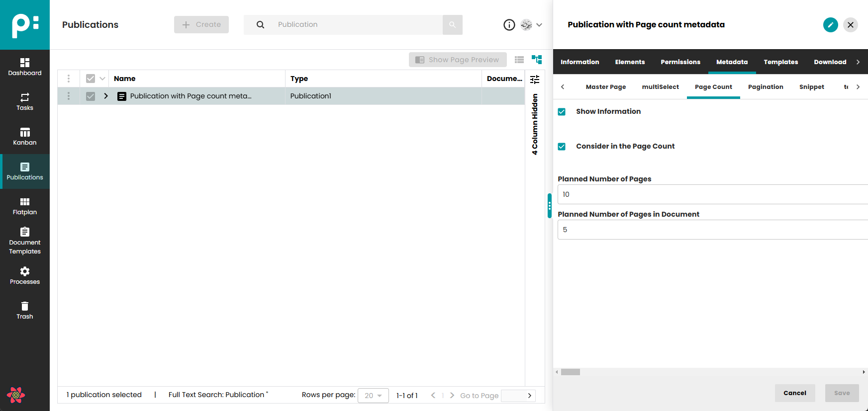Open Processes from the sidebar
The width and height of the screenshot is (868, 411).
click(24, 276)
